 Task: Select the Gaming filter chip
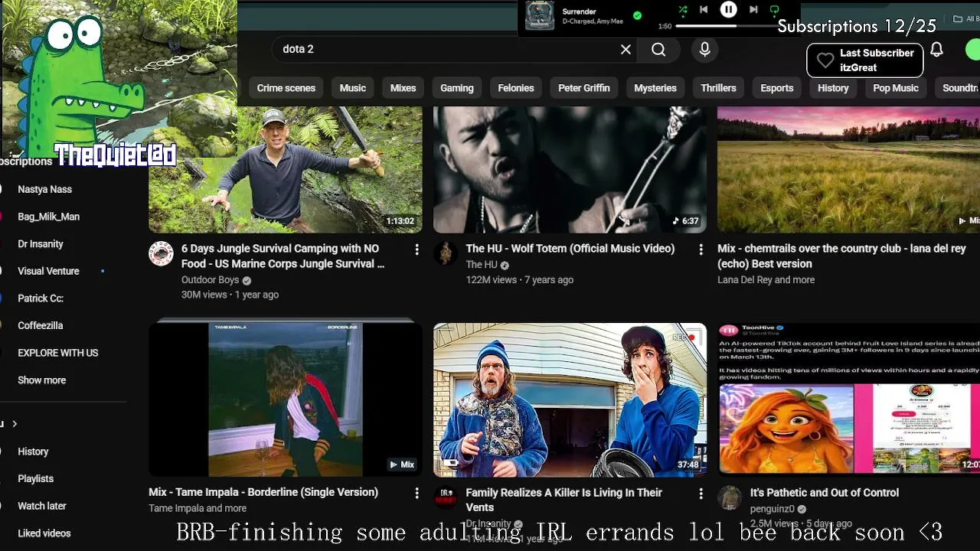coord(457,88)
